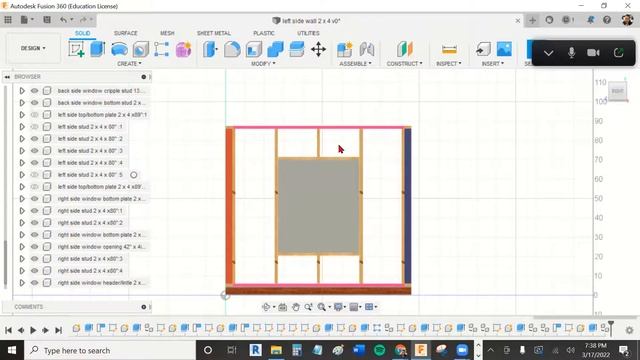Click the Fillet tool icon
The width and height of the screenshot is (640, 360).
point(232,49)
